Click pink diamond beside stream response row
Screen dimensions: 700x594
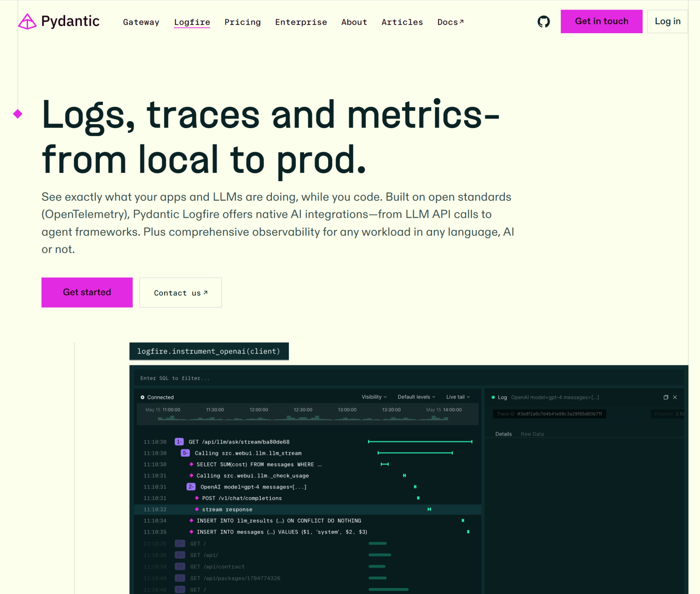(197, 509)
